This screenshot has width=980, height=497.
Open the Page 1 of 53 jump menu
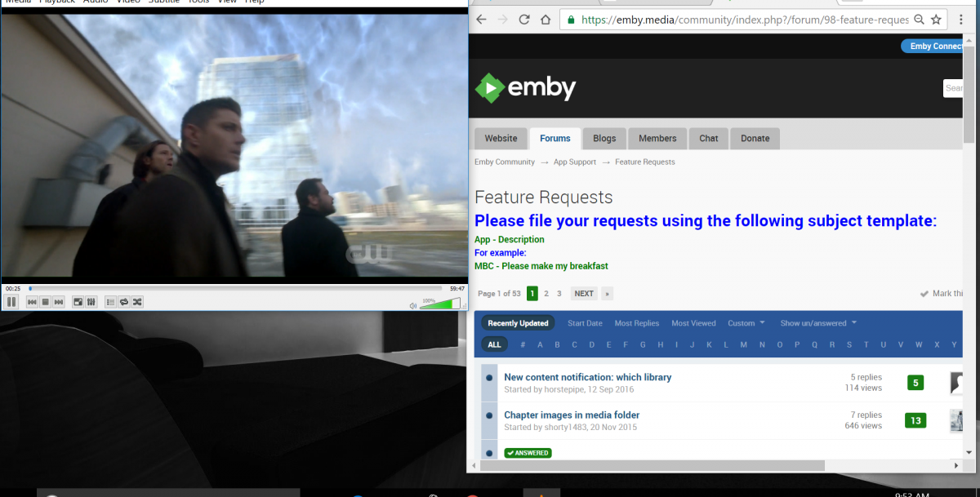point(499,294)
